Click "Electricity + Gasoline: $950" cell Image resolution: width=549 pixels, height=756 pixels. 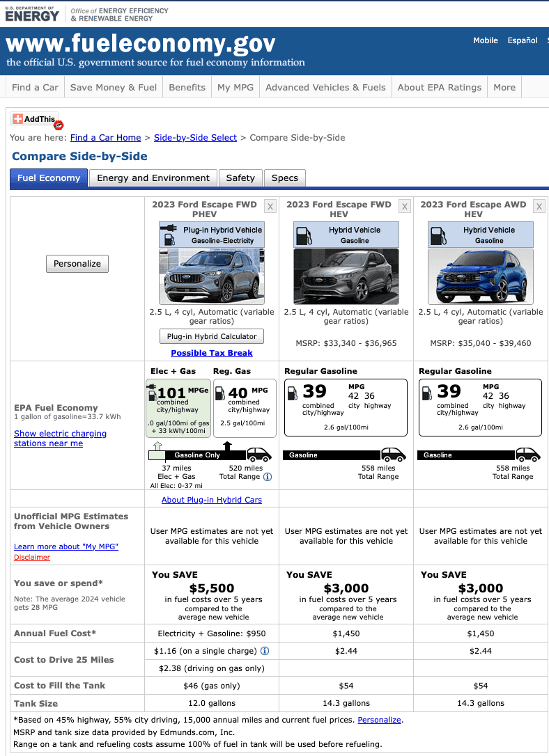pos(212,633)
